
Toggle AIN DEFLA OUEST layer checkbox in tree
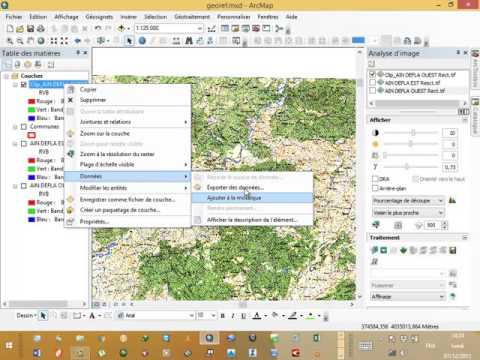pyautogui.click(x=24, y=186)
